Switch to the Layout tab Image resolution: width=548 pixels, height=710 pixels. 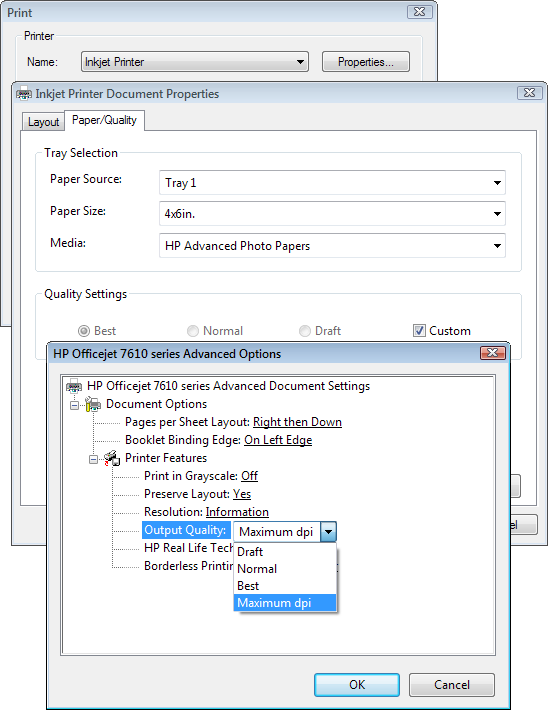tap(43, 122)
